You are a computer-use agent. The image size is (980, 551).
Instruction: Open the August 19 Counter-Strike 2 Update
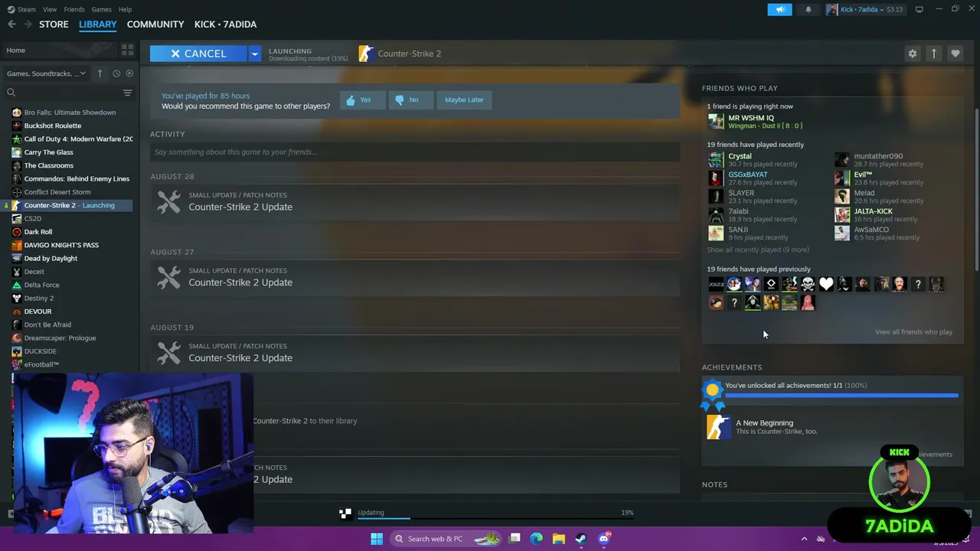[415, 353]
